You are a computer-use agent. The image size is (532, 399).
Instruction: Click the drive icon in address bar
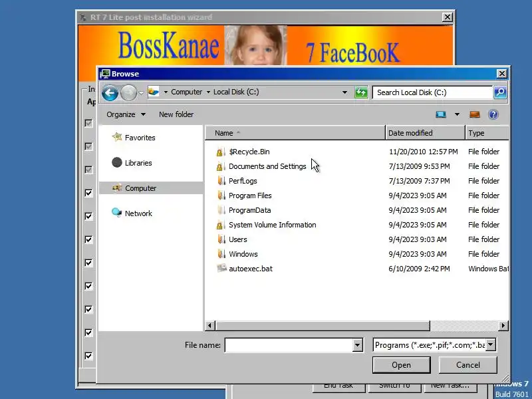point(154,92)
